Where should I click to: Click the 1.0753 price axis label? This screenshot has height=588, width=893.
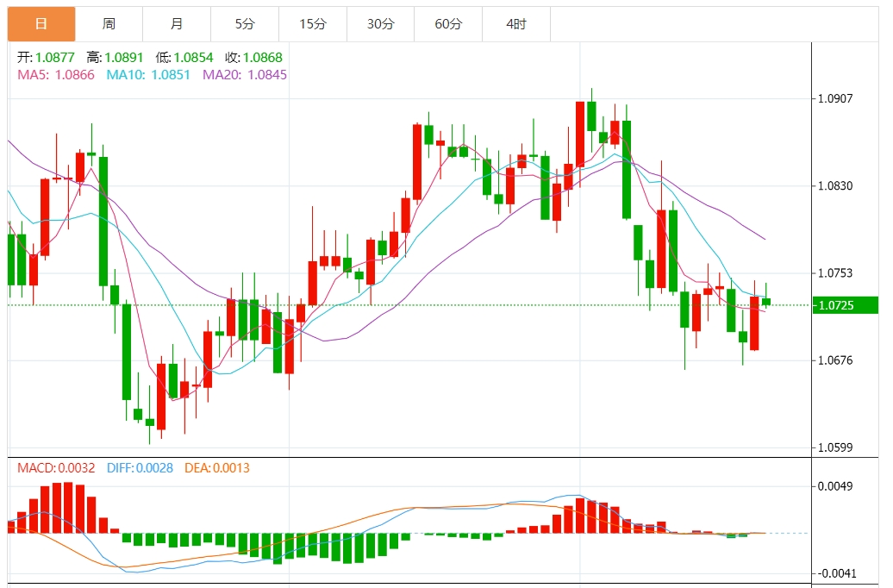[x=835, y=273]
